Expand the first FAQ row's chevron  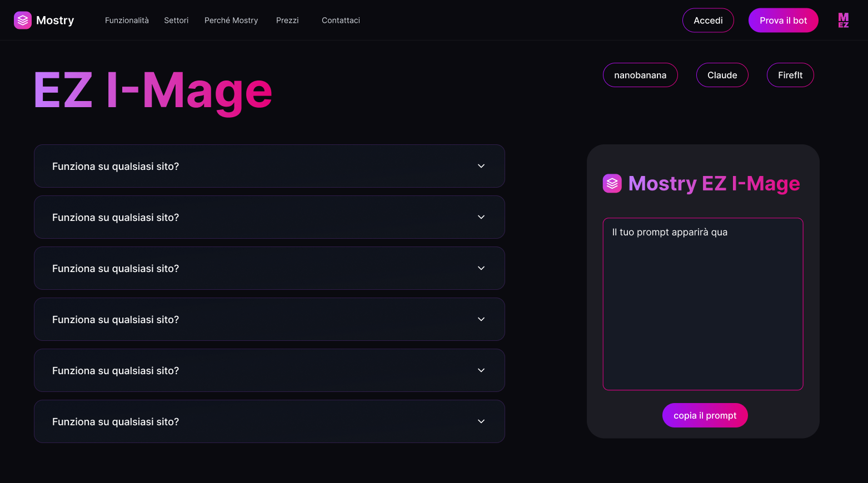tap(481, 166)
